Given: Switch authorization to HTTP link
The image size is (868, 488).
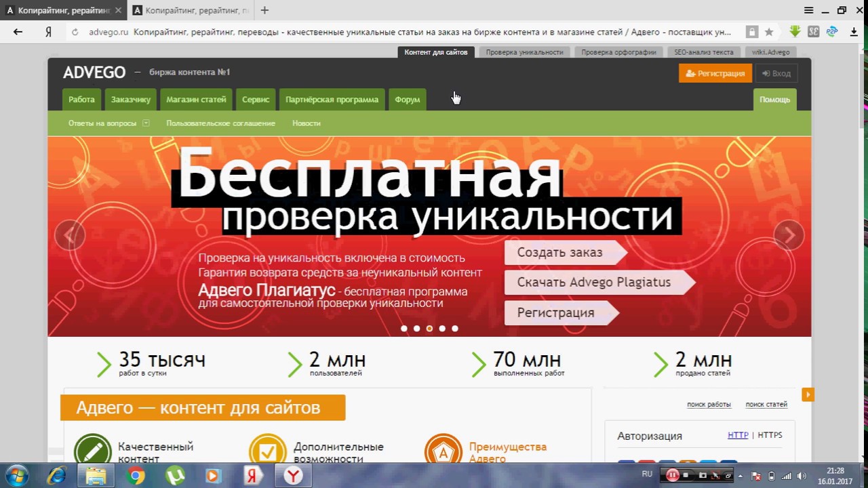Looking at the screenshot, I should click(738, 435).
